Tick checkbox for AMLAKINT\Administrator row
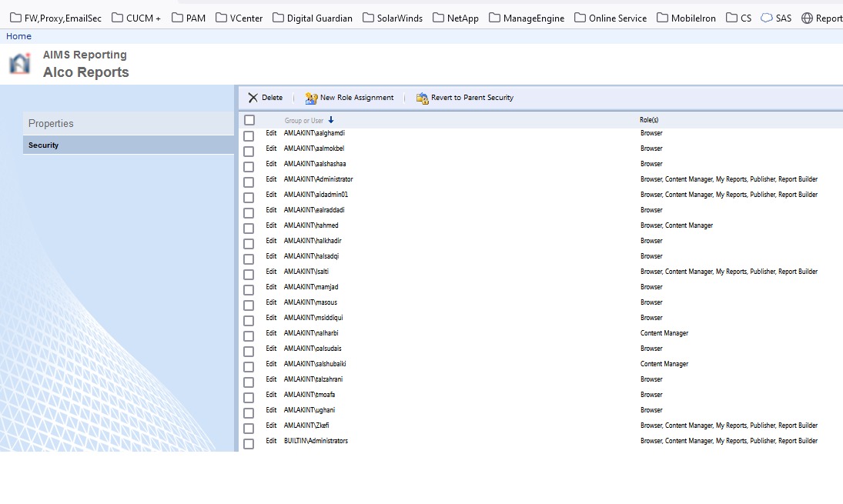The height and width of the screenshot is (504, 843). (x=249, y=182)
